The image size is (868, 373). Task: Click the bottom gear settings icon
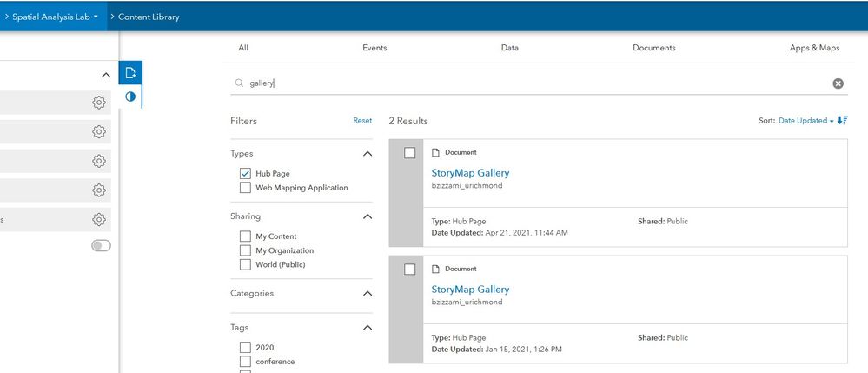(99, 220)
